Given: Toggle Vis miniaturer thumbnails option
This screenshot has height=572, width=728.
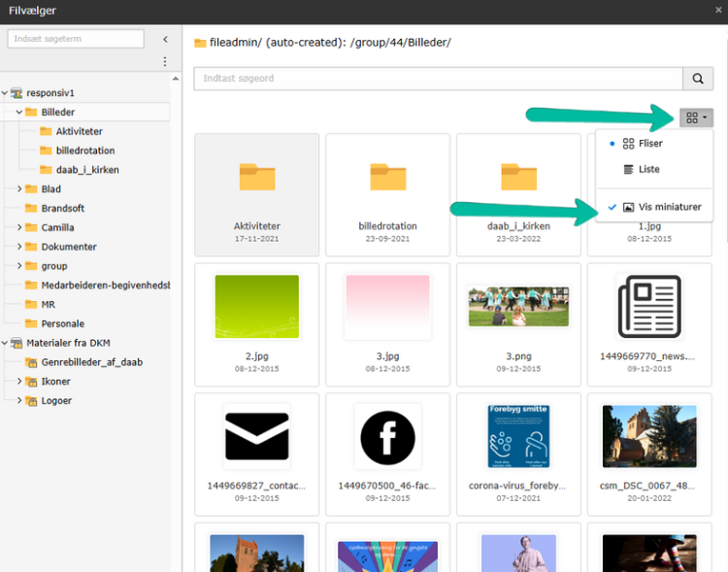Looking at the screenshot, I should pos(654,207).
